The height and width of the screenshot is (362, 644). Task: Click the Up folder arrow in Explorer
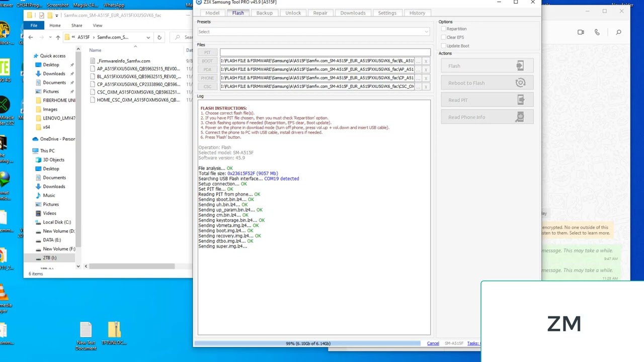58,37
